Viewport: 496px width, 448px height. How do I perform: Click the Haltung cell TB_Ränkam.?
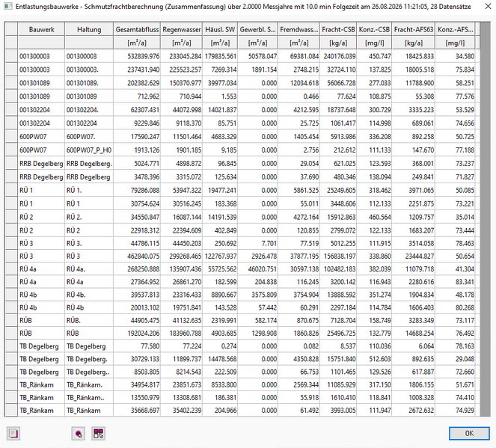[89, 411]
